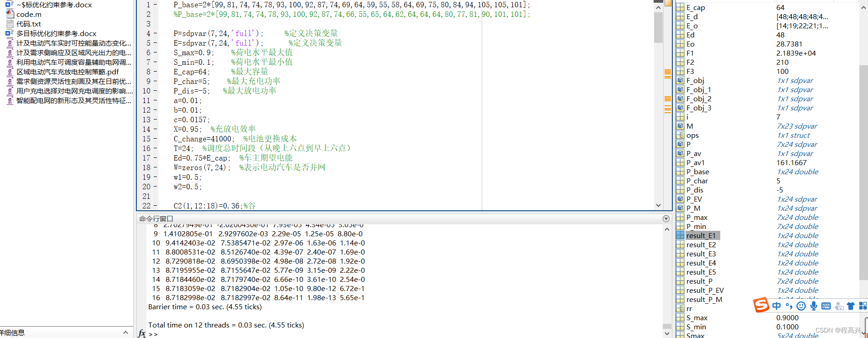Image resolution: width=868 pixels, height=338 pixels.
Task: Open 代码.txt file icon
Action: [10, 24]
